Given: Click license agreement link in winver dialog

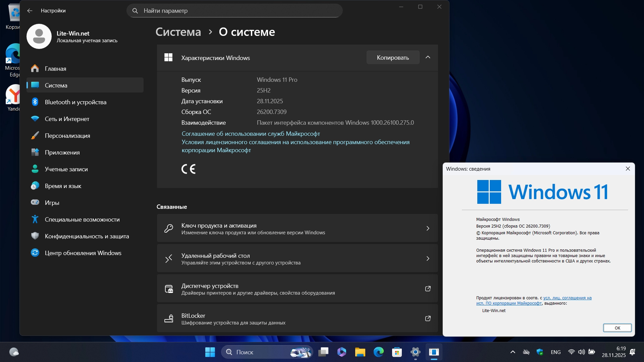Looking at the screenshot, I should pyautogui.click(x=567, y=298).
